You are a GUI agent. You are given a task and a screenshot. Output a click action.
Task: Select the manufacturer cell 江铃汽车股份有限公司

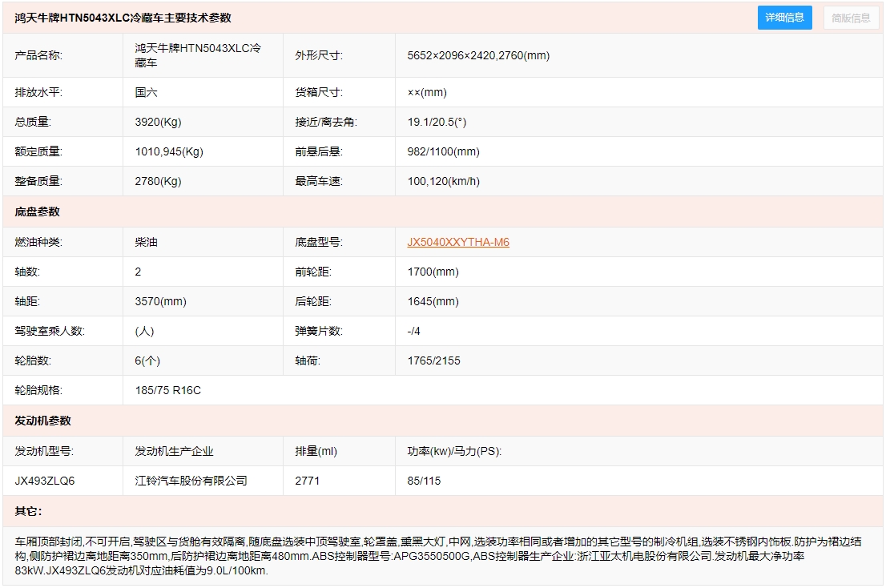pyautogui.click(x=191, y=481)
